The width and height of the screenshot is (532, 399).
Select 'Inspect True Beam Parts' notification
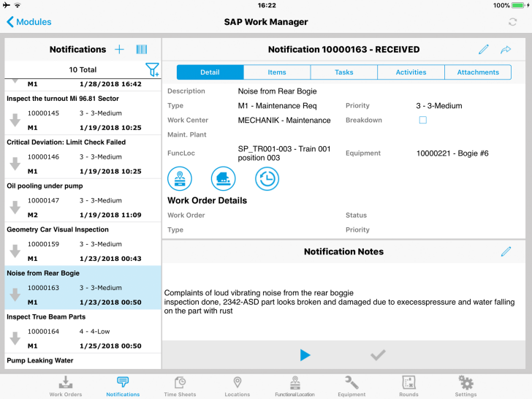tap(83, 332)
